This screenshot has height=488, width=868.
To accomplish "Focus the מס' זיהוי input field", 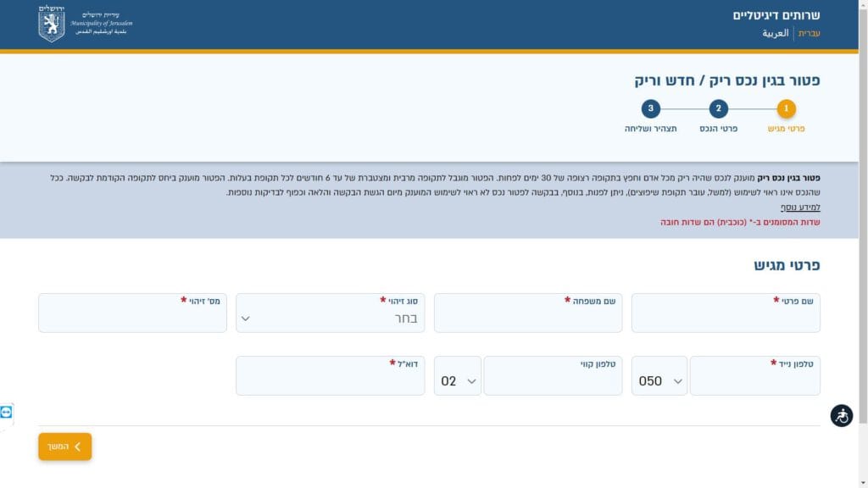I will pos(132,319).
